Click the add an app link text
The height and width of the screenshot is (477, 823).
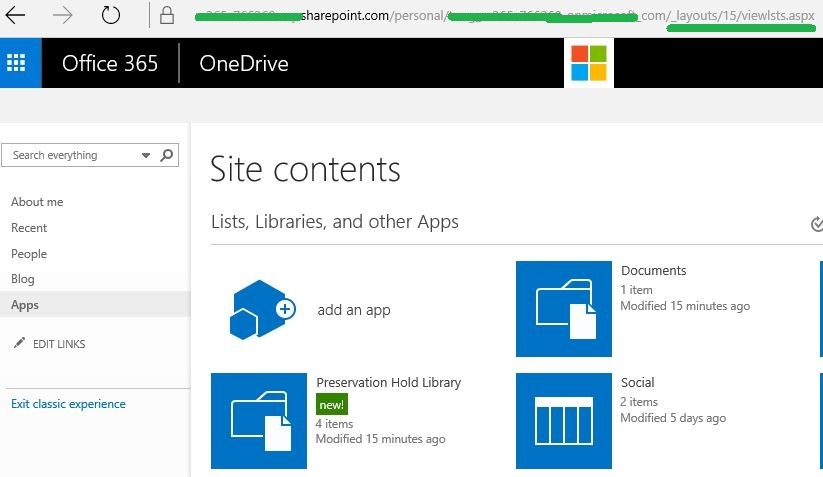coord(354,310)
